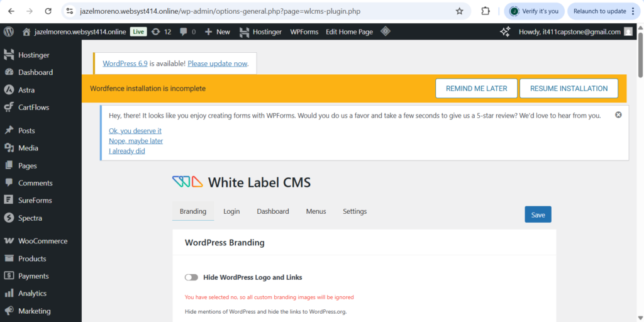Open Chrome's three-dot options menu
The width and height of the screenshot is (644, 322).
click(x=633, y=11)
